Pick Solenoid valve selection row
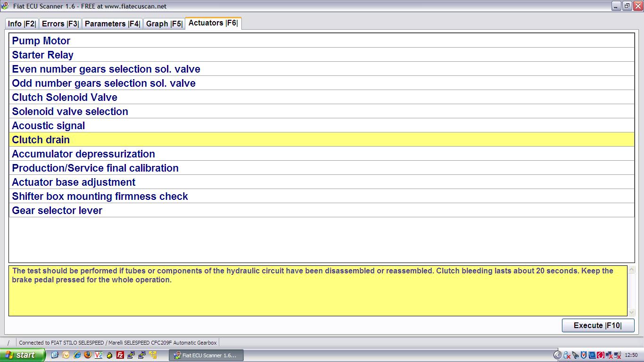644x362 pixels. [x=322, y=111]
